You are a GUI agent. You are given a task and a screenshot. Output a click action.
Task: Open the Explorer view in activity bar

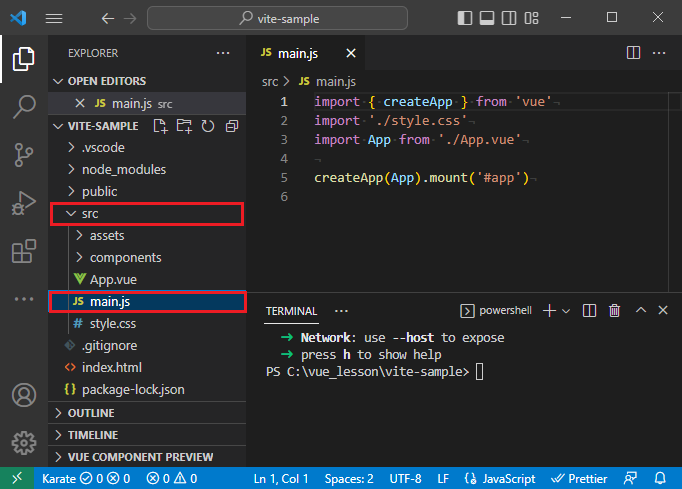pyautogui.click(x=23, y=59)
